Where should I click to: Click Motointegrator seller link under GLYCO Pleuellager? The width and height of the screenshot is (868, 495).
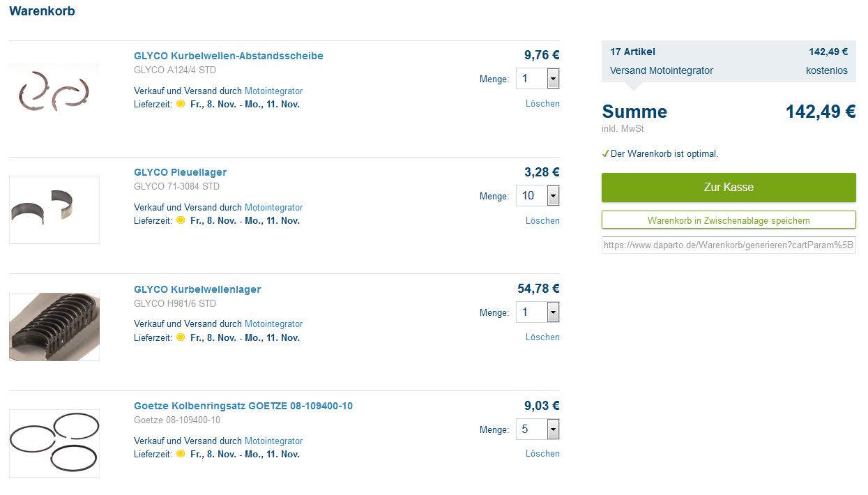tap(273, 207)
